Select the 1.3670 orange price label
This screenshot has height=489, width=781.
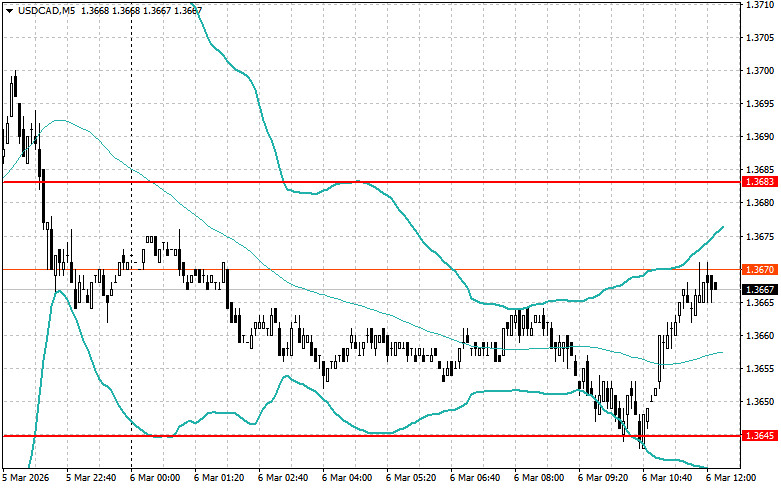point(760,269)
